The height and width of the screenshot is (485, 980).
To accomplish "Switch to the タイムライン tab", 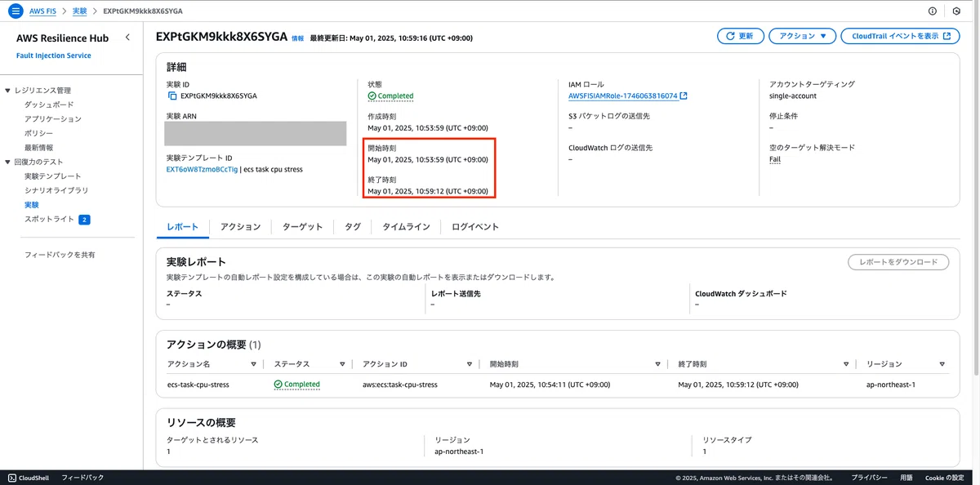I will pyautogui.click(x=406, y=227).
